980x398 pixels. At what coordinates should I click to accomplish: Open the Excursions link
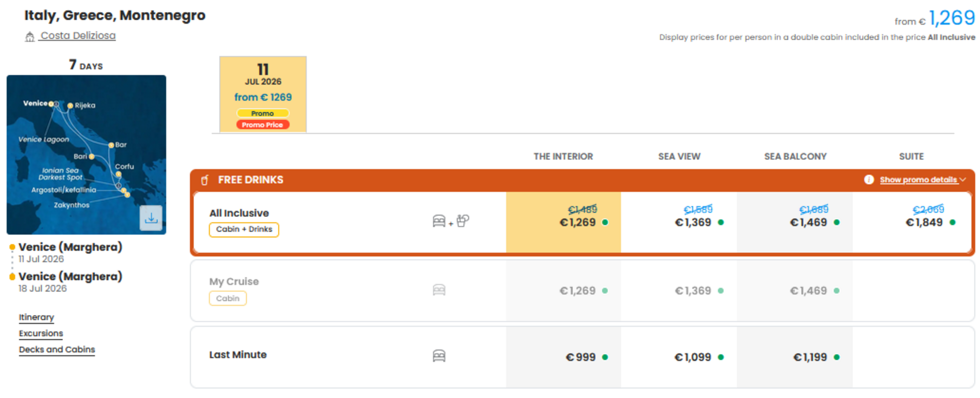[x=41, y=333]
